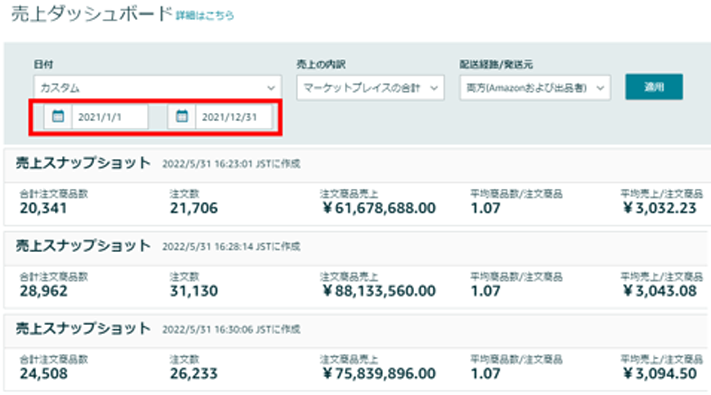Select the second 売上スナップショット header at 16:28:14
The image size is (711, 395).
pos(83,246)
